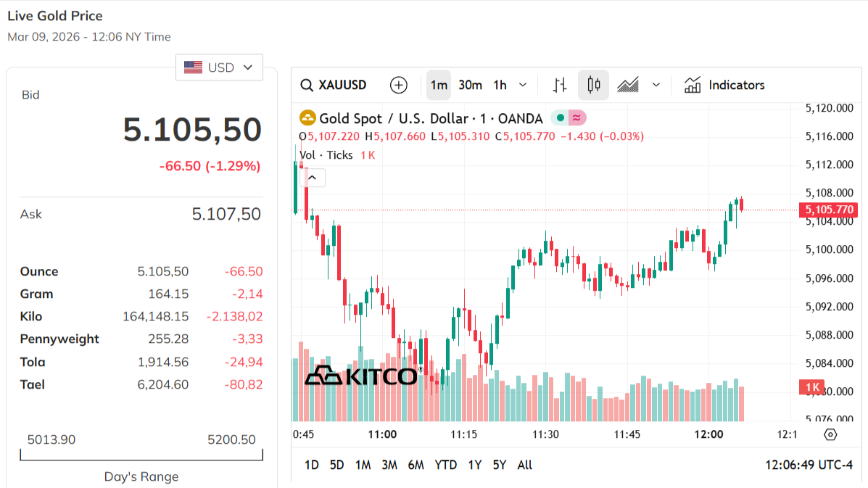Screen dimensions: 868x488
Task: Open the chart style dropdown arrow
Action: click(x=656, y=85)
